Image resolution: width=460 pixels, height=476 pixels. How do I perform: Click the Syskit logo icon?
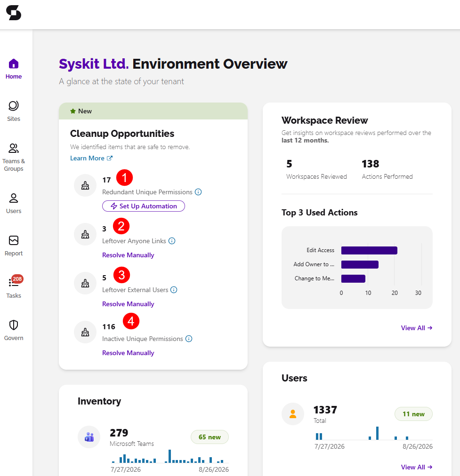coord(14,13)
